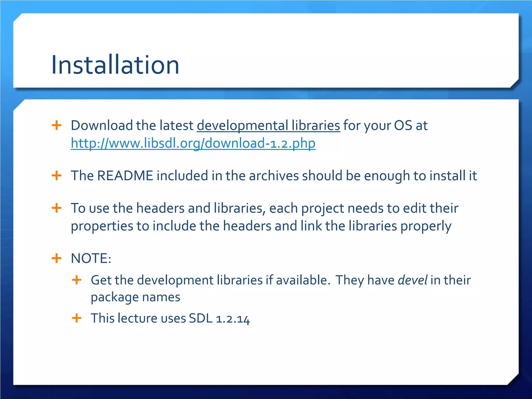Open the libsdl.org download-1.2.php link
This screenshot has height=399, width=532.
193,143
